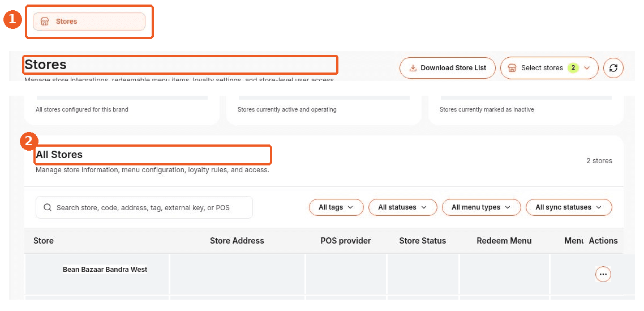The width and height of the screenshot is (644, 311).
Task: Click the Stores page title heading
Action: tap(45, 65)
